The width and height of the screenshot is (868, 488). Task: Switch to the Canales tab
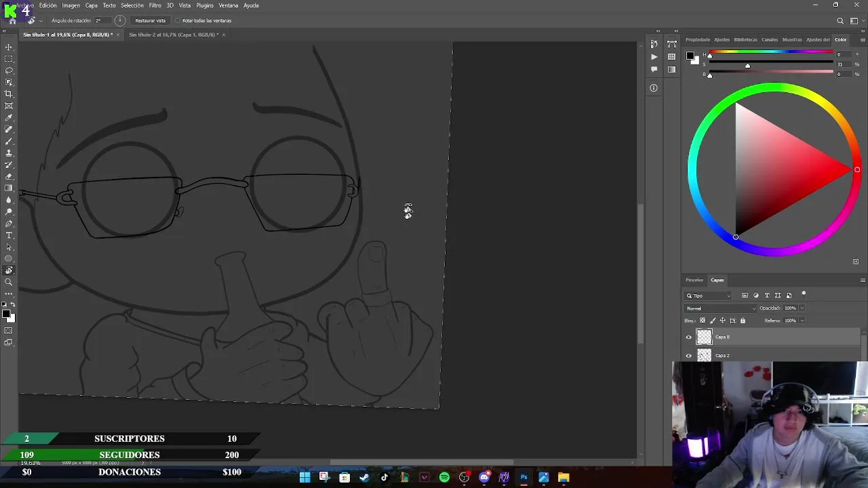pos(770,39)
